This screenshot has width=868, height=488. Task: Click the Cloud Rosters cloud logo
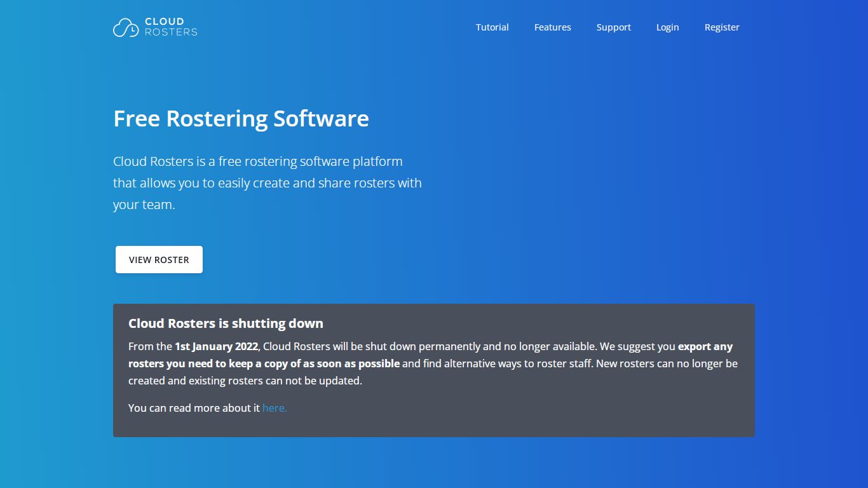point(155,27)
